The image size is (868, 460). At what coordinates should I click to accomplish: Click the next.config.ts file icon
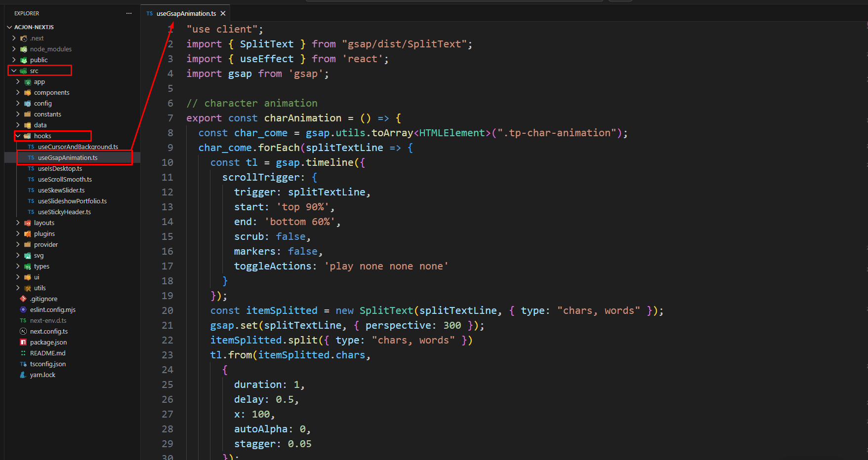pos(23,332)
